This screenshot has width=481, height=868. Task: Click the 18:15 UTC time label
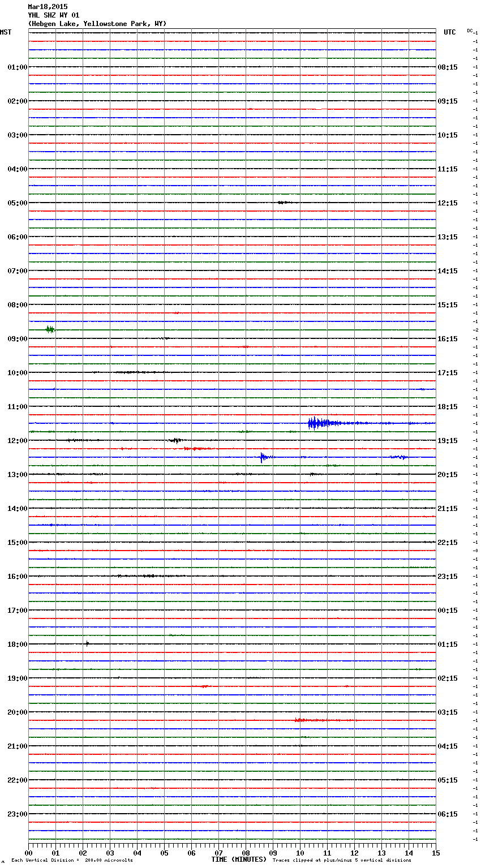pyautogui.click(x=448, y=407)
